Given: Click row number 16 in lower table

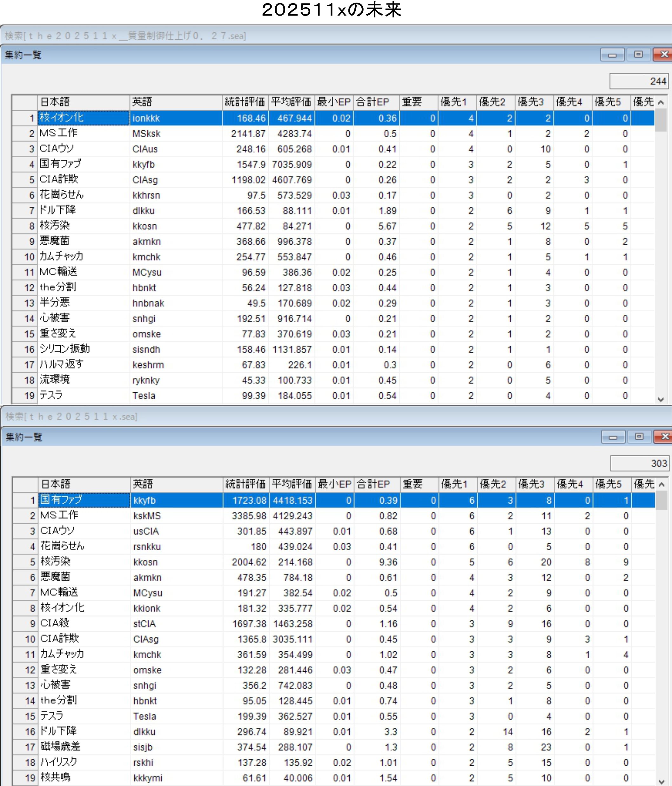Looking at the screenshot, I should pyautogui.click(x=26, y=732).
